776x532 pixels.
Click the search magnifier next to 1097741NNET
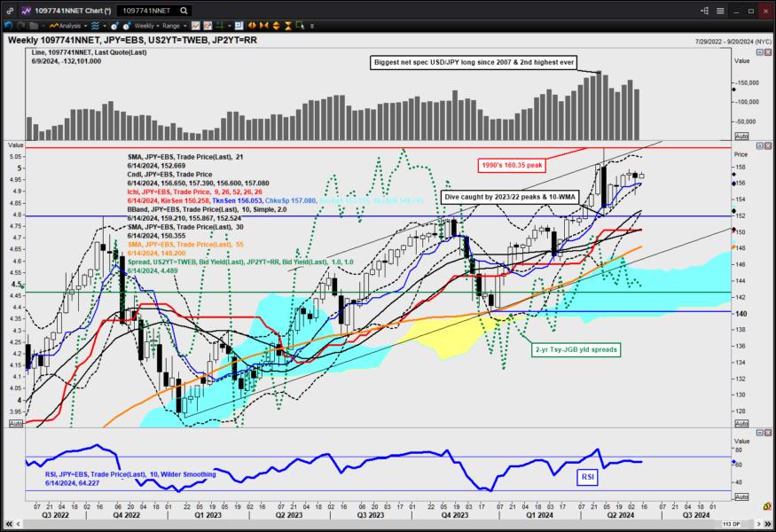coord(184,11)
